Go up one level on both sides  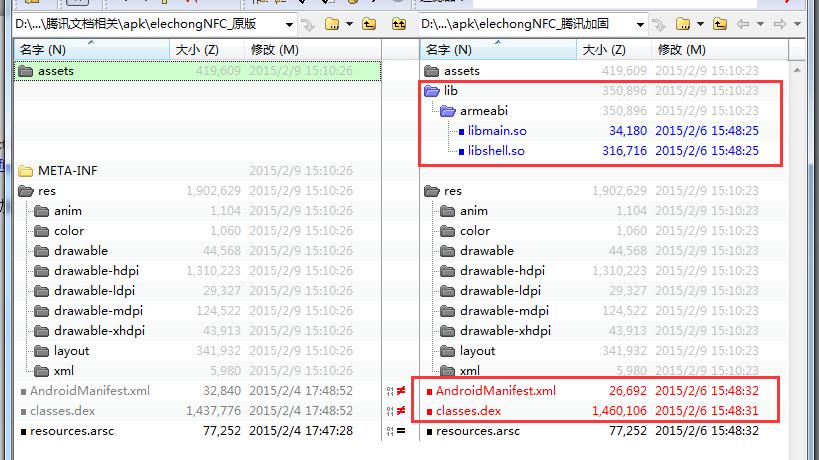click(399, 24)
